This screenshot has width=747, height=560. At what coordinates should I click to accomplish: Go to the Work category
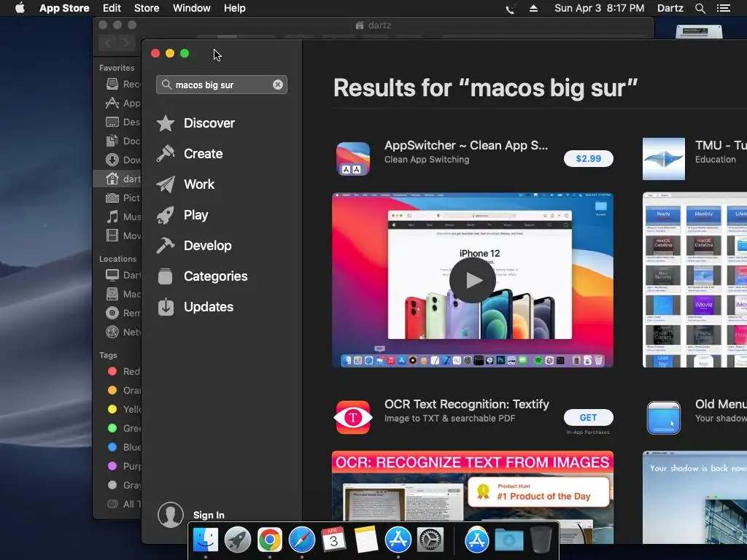(x=185, y=184)
